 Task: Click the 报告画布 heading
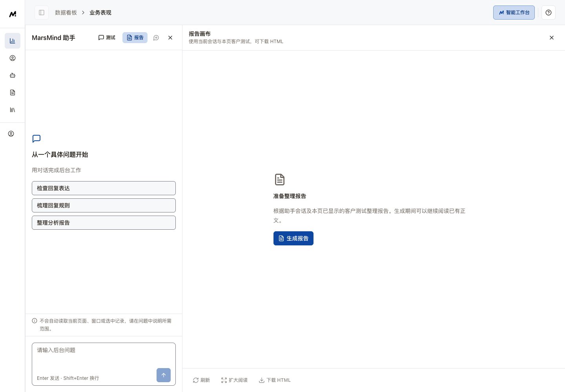pos(200,34)
